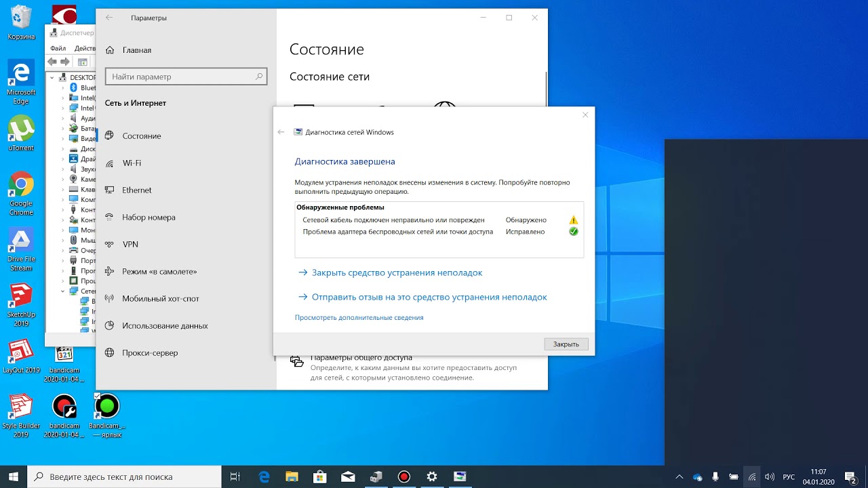Click the magnifier icon in Найти параметр box
This screenshot has width=868, height=488.
click(258, 77)
